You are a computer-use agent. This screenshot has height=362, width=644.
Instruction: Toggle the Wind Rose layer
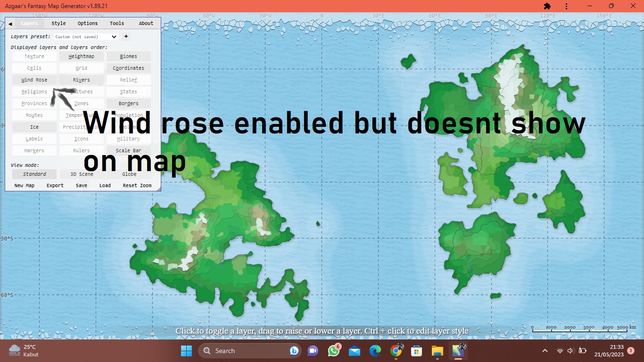point(33,80)
